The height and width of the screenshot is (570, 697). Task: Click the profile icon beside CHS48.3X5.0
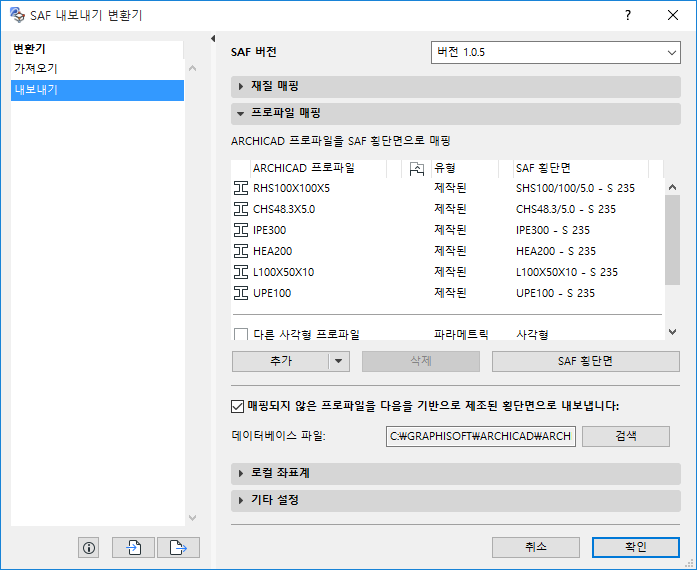pyautogui.click(x=240, y=209)
